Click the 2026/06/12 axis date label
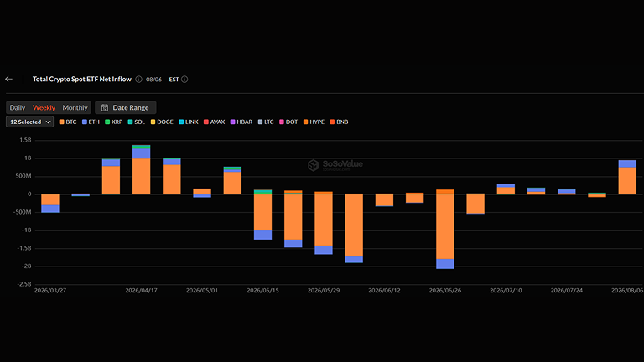 pyautogui.click(x=384, y=290)
